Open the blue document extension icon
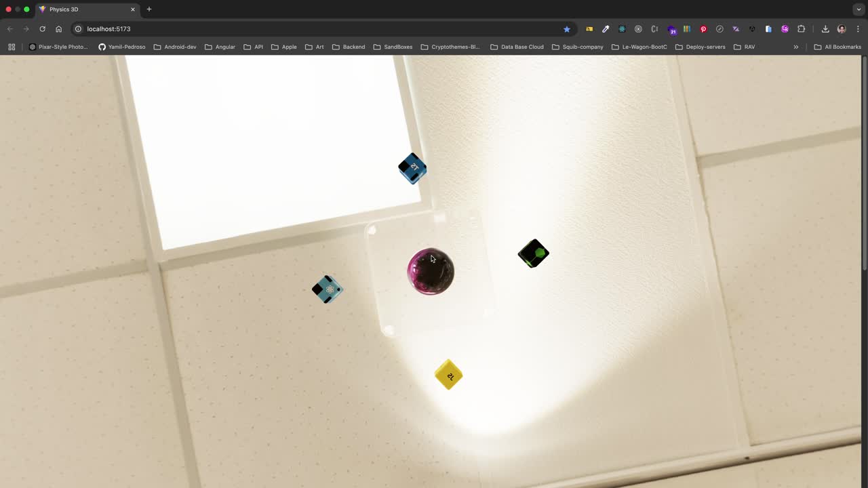 pos(768,29)
